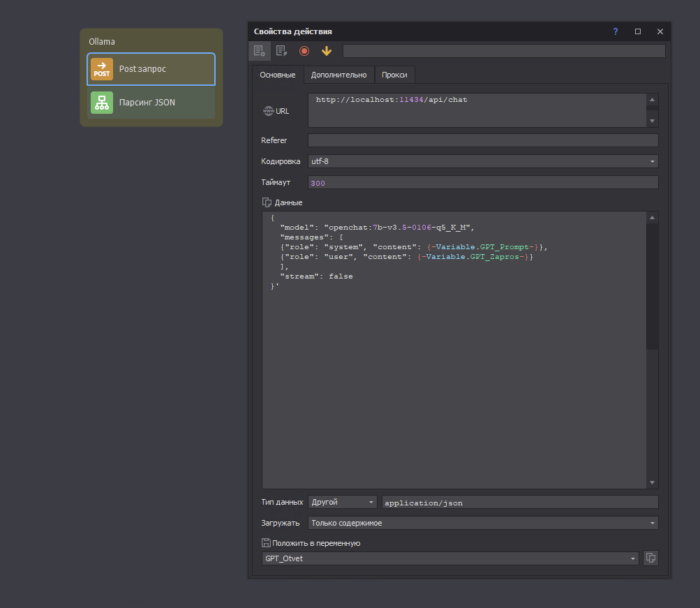
Task: Click the Таймаут field showing 300
Action: tap(483, 182)
